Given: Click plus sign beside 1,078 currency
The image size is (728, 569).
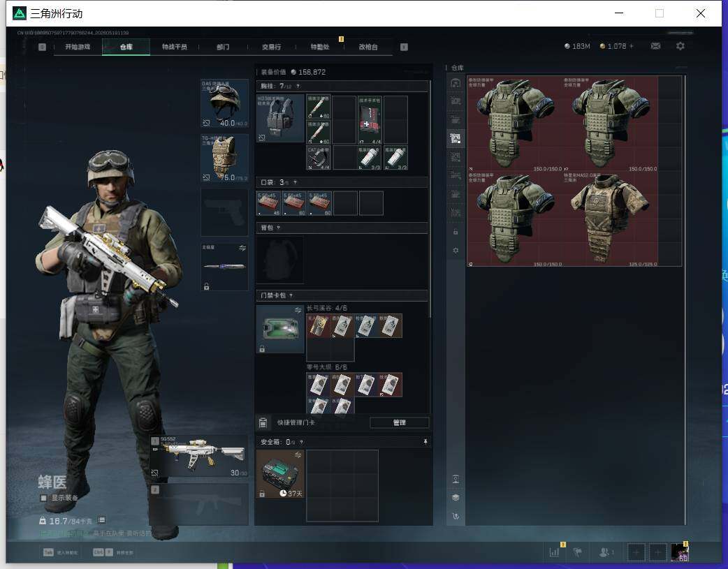Looking at the screenshot, I should pyautogui.click(x=632, y=46).
